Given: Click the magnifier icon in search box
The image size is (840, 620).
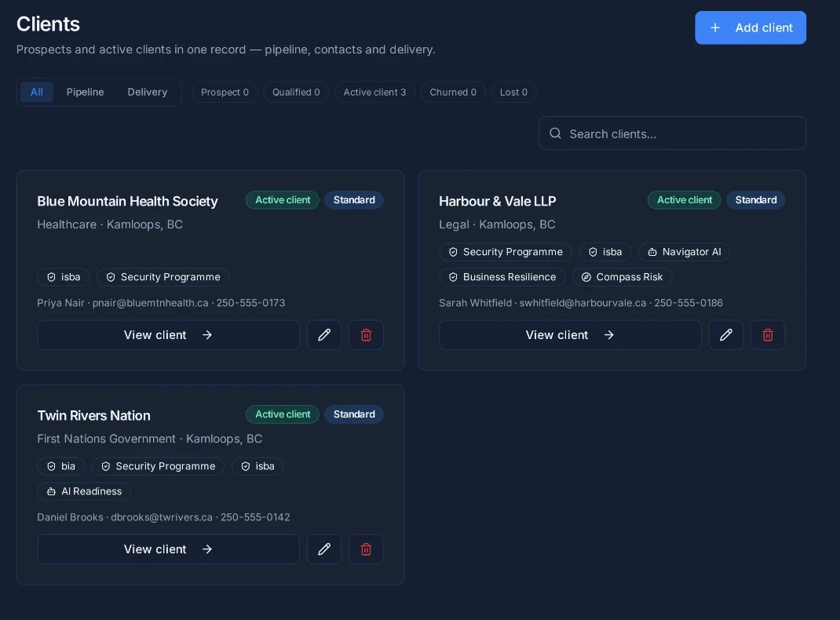Looking at the screenshot, I should point(556,133).
